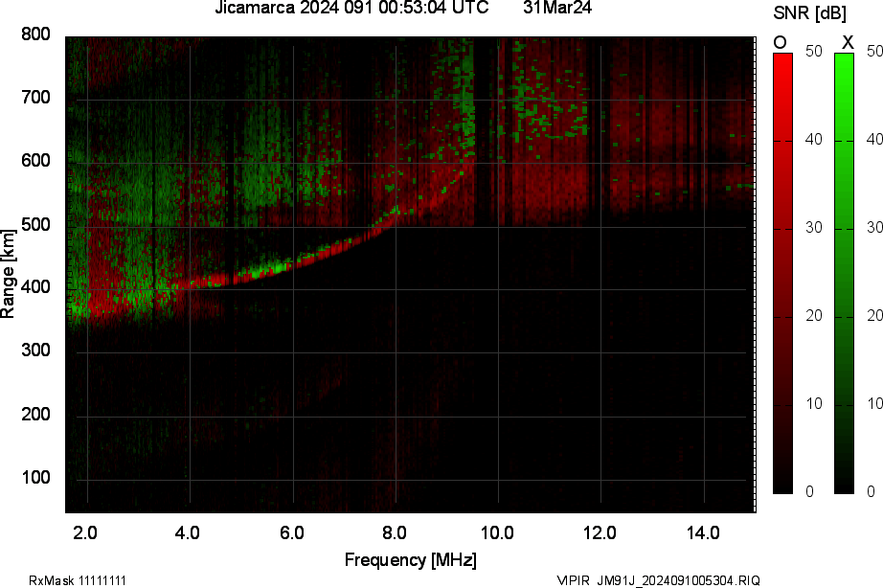Click the green X-mode SNR colorbar
Image resolution: width=883 pixels, height=588 pixels.
[x=844, y=273]
